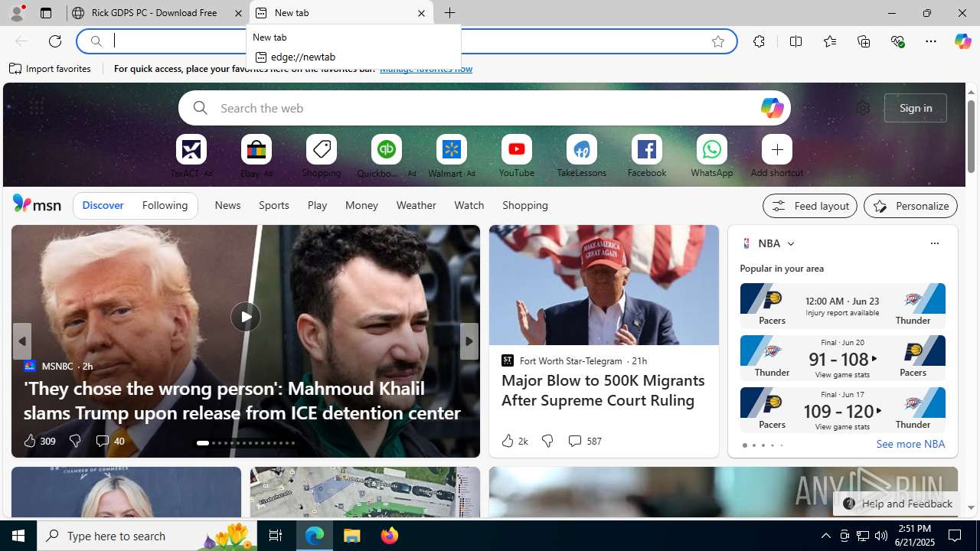Click the Personalize button

[x=910, y=206]
